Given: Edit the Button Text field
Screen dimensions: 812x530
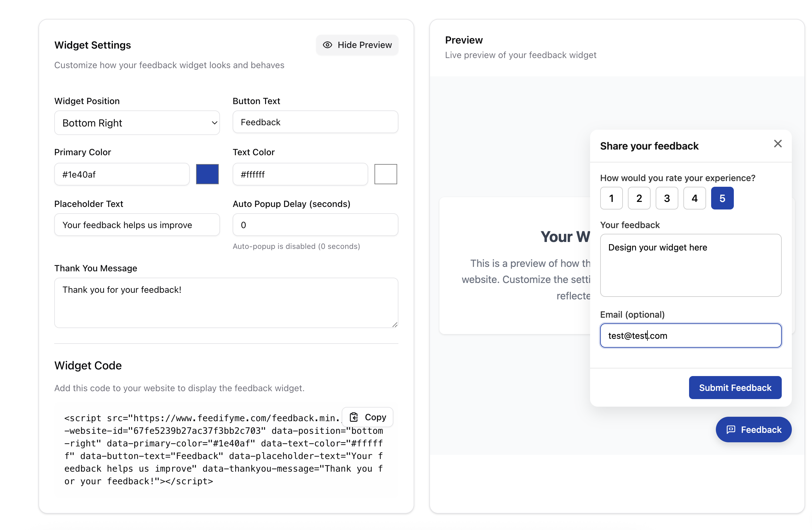Looking at the screenshot, I should point(315,122).
